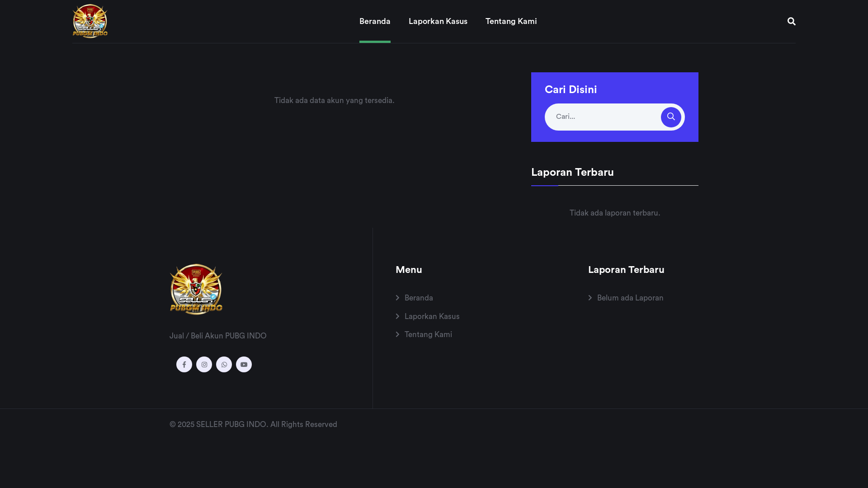
Task: Click the 'Tidak ada laporan terbaru.' text
Action: 615,213
